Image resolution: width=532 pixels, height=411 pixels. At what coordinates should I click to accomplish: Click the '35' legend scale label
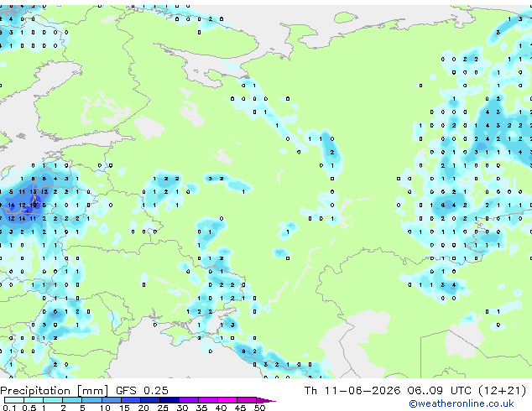pos(202,408)
